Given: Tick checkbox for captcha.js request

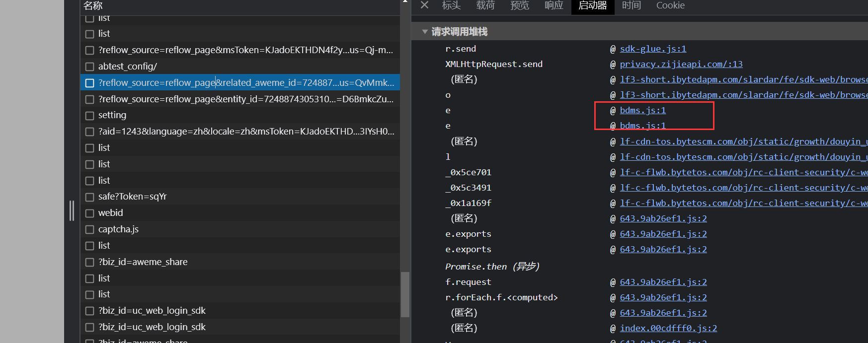Looking at the screenshot, I should (90, 230).
